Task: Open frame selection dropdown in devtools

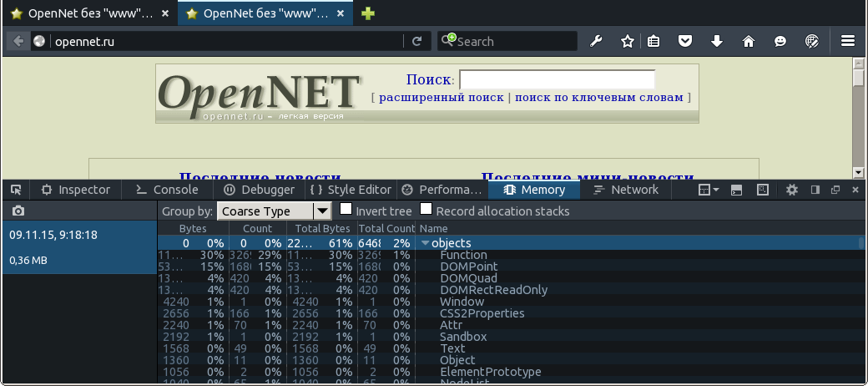Action: (709, 190)
